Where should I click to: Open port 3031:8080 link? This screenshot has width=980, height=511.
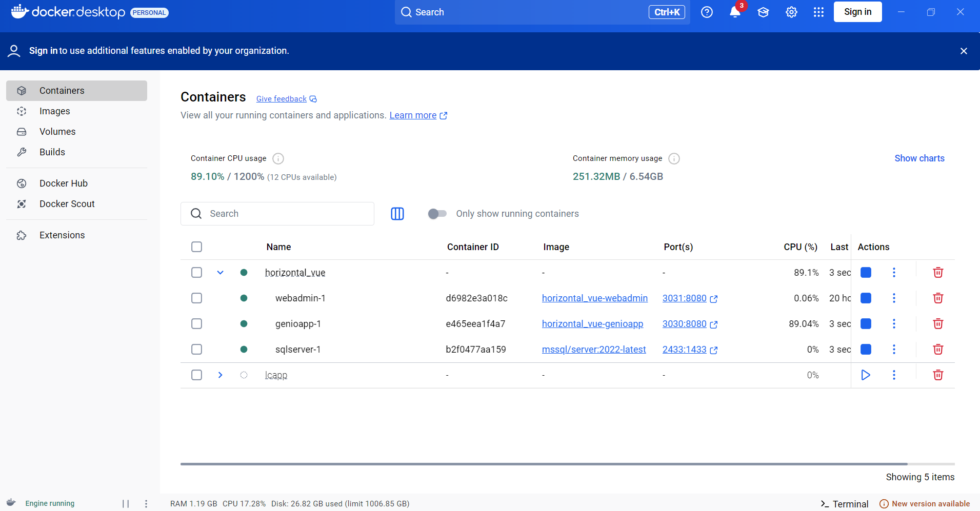coord(690,298)
